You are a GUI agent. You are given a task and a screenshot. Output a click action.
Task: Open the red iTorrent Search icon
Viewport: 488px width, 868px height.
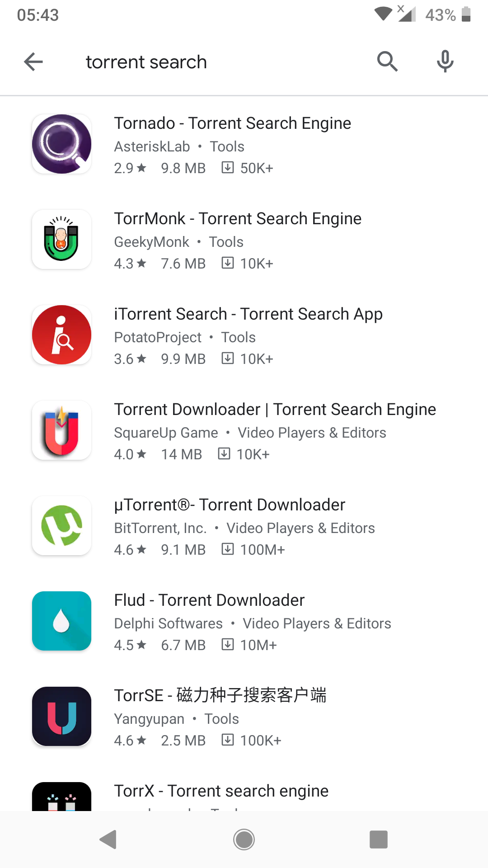click(62, 335)
